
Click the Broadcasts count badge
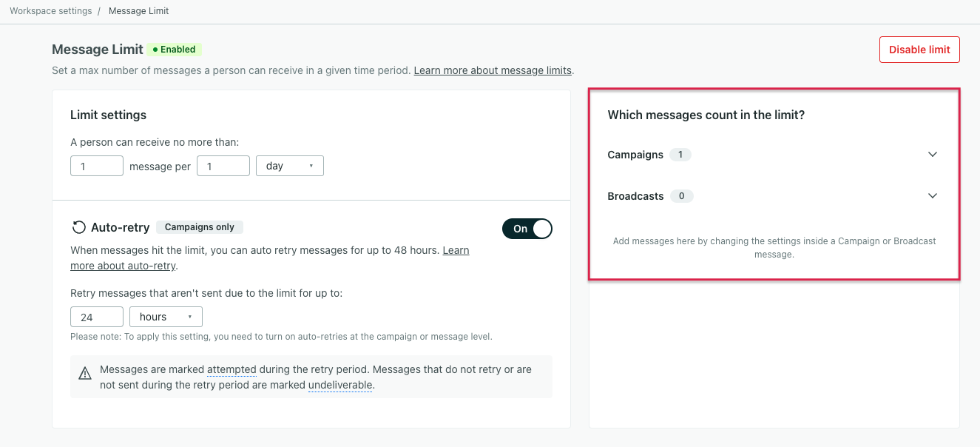click(681, 196)
